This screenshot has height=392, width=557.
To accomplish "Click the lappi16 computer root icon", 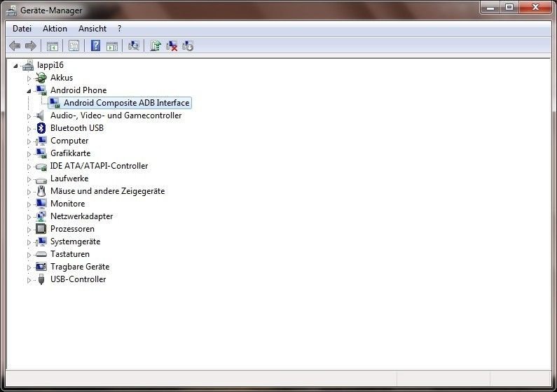I will point(28,65).
